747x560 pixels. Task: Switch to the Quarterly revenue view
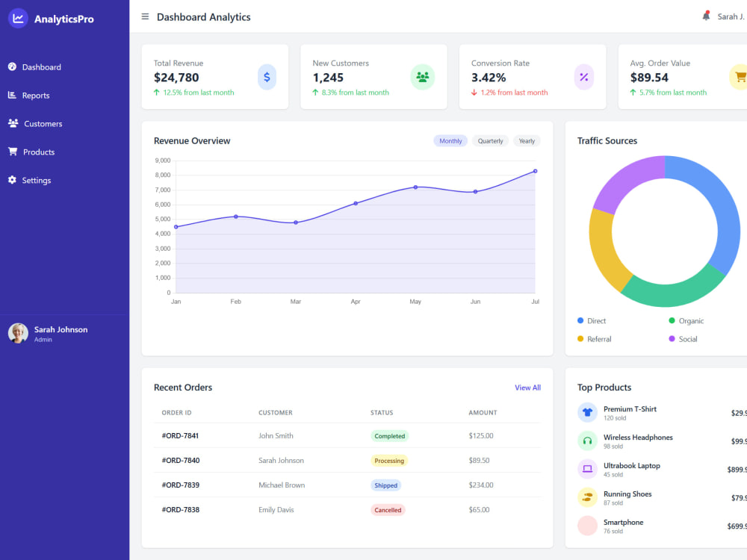click(490, 141)
